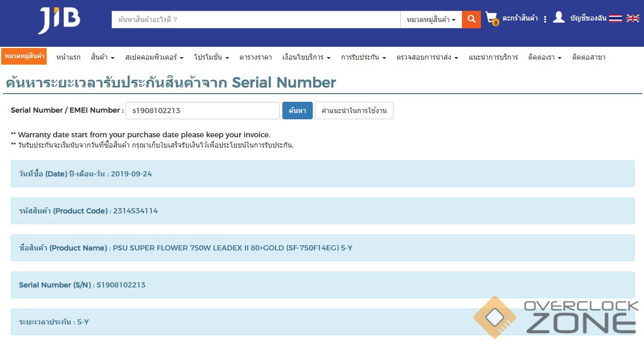Expand the ตรวจสอบการนำส่ง dropdown menu
This screenshot has width=644, height=344.
pyautogui.click(x=427, y=57)
